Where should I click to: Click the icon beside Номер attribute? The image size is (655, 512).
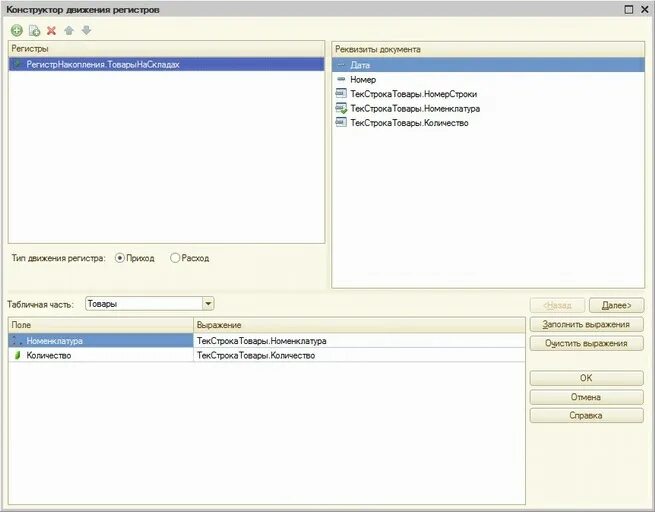tap(341, 79)
